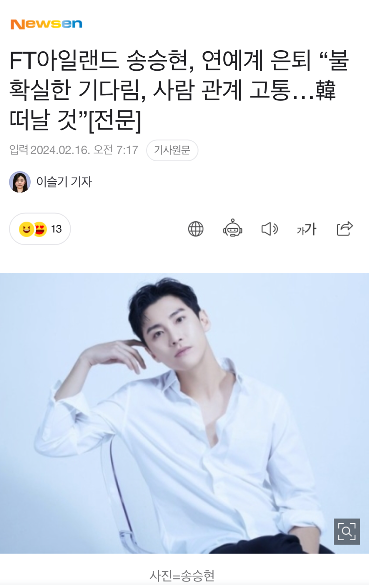Tap the article headline text

[179, 90]
